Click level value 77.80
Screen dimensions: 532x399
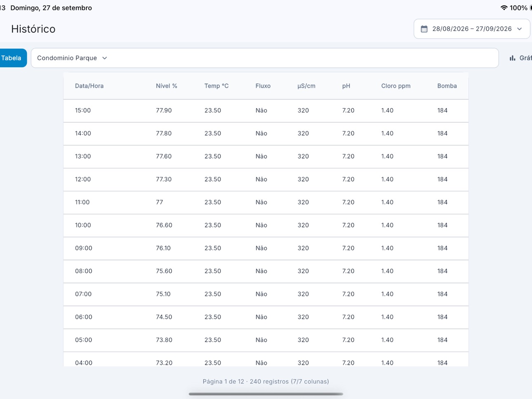click(164, 133)
